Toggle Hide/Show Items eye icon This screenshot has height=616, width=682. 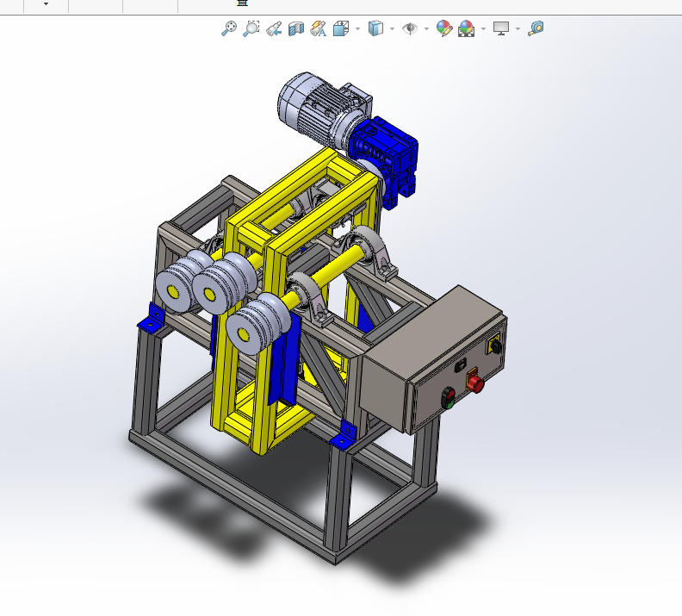coord(410,28)
